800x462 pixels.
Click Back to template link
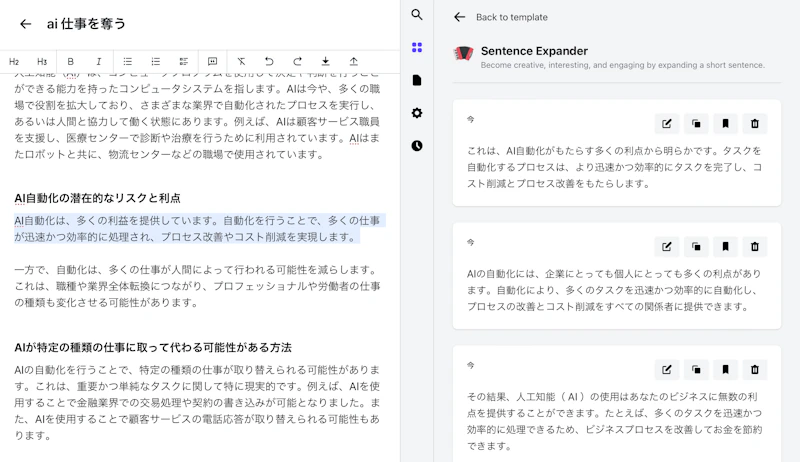coord(512,17)
